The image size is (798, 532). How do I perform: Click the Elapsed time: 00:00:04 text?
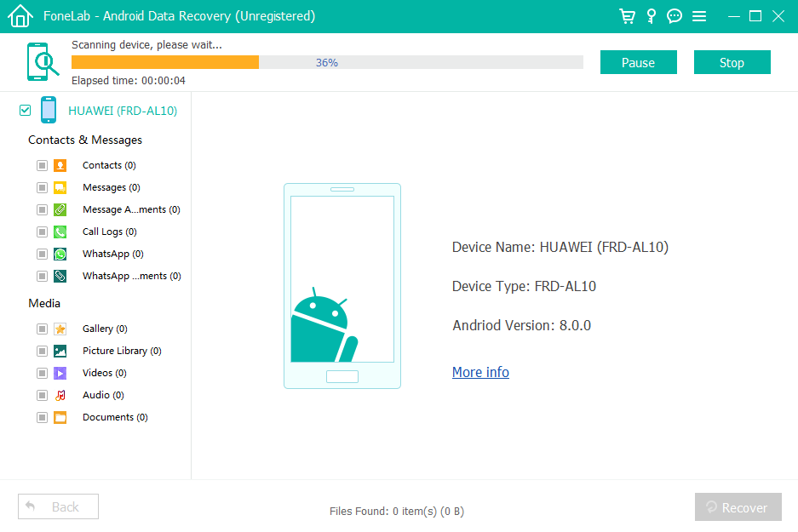tap(129, 80)
